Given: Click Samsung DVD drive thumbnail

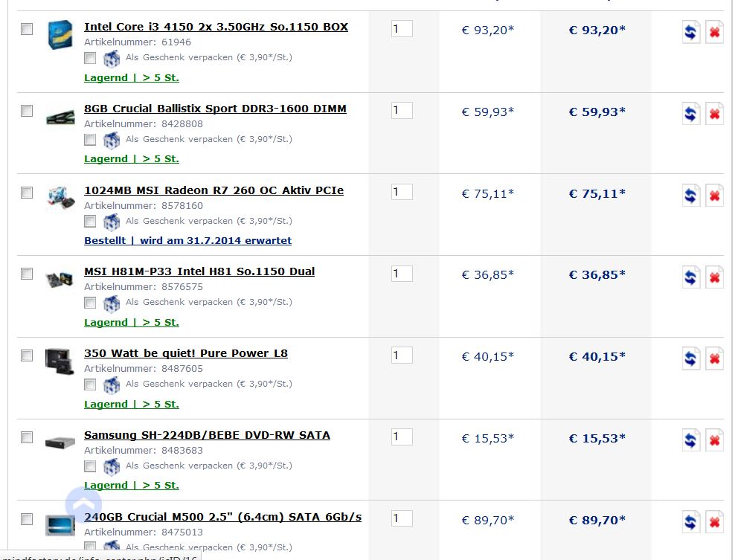Looking at the screenshot, I should click(60, 442).
